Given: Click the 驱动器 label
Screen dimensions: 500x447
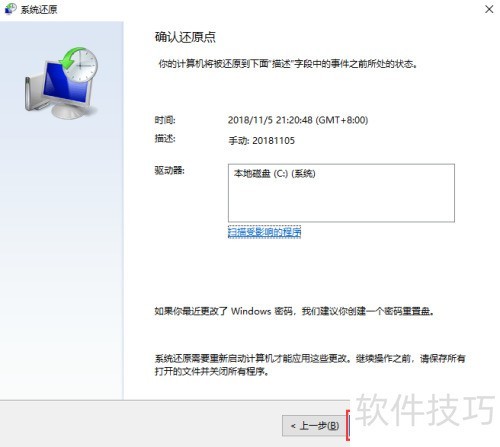Looking at the screenshot, I should click(x=170, y=170).
